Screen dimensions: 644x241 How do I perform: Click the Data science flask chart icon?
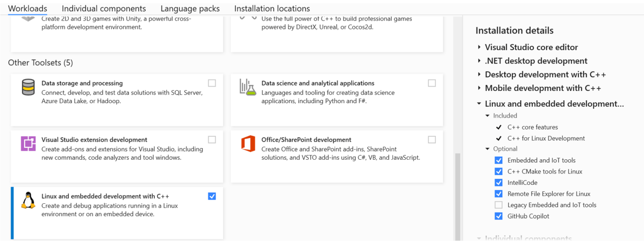(x=247, y=87)
